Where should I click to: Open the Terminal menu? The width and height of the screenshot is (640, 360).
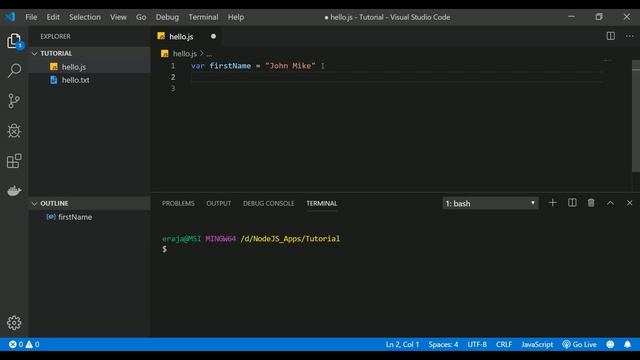click(x=203, y=17)
